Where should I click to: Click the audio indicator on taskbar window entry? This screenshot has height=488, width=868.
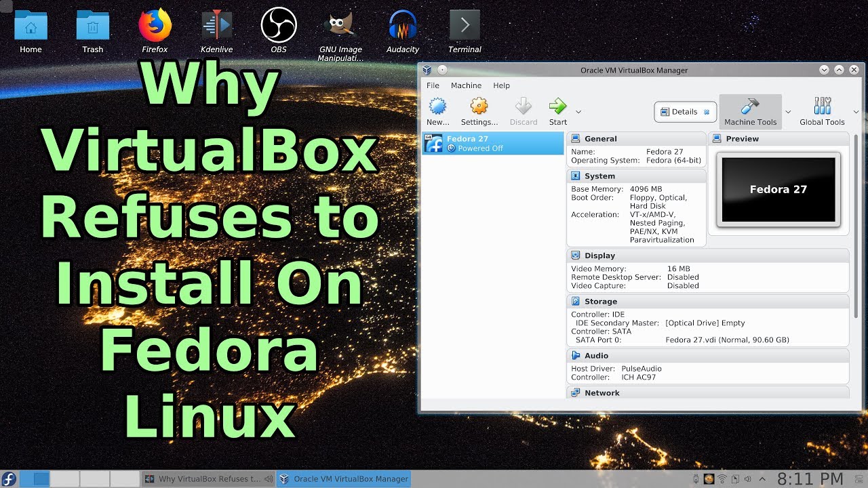tap(269, 479)
